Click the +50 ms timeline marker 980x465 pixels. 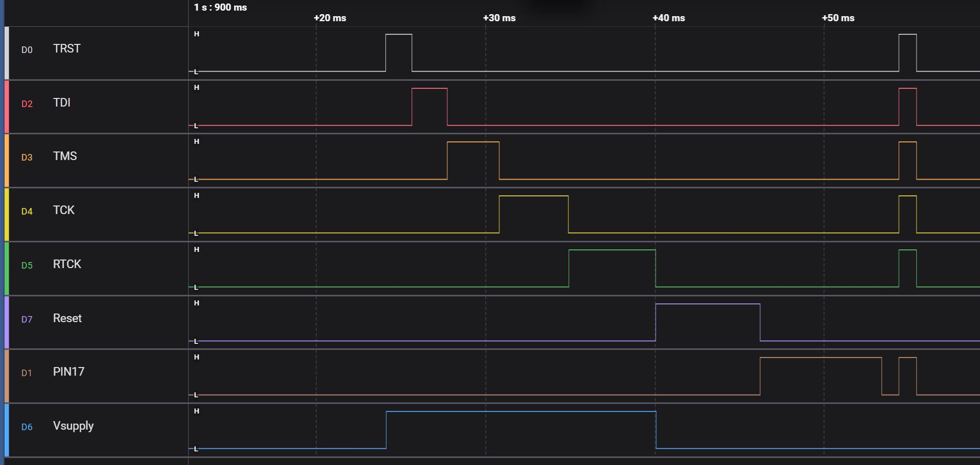[838, 18]
